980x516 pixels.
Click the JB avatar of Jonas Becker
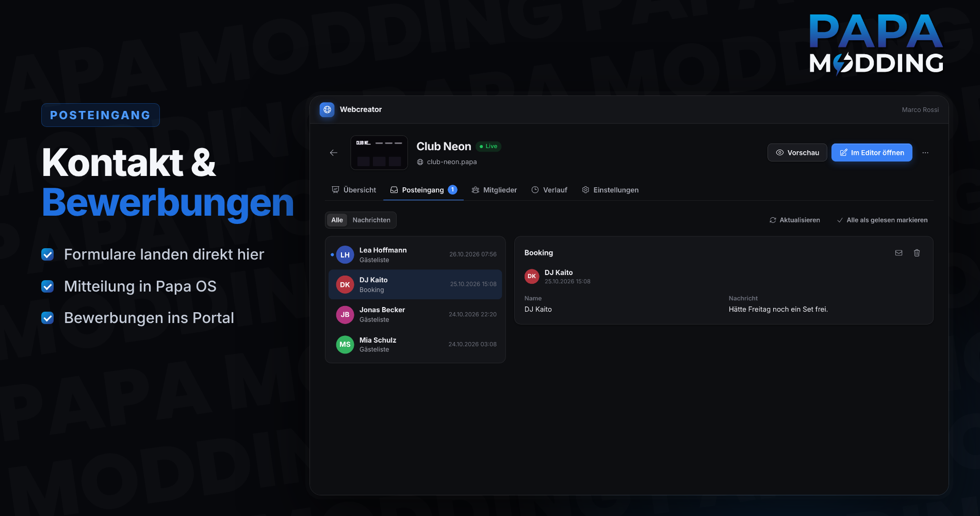pos(345,314)
